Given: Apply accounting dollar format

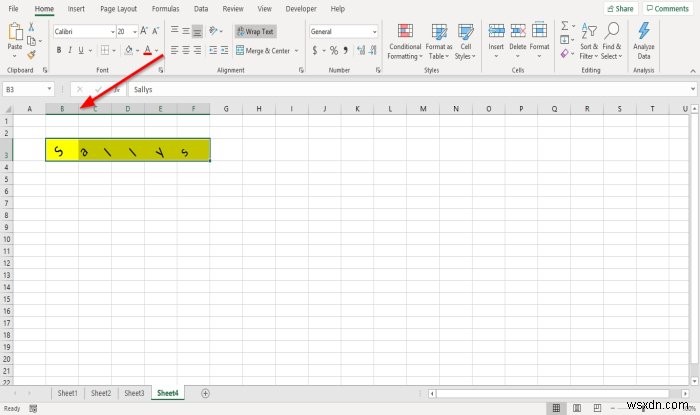Looking at the screenshot, I should (x=315, y=50).
